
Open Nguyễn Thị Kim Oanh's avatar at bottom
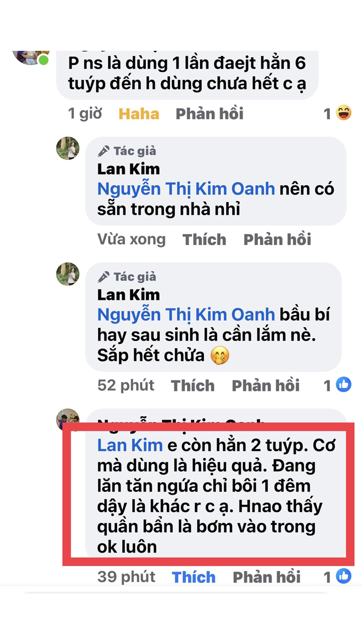[x=68, y=420]
